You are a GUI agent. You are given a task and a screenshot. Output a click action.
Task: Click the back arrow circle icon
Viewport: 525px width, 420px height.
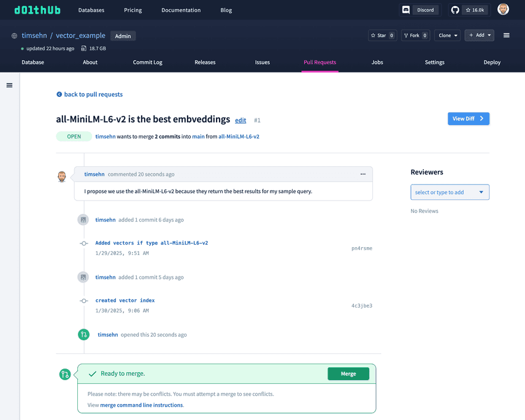pos(59,94)
